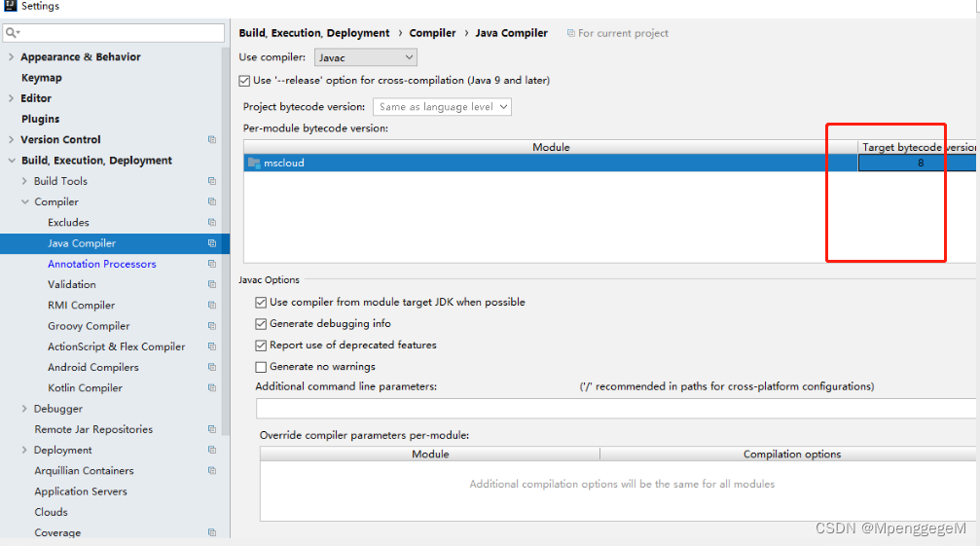Viewport: 980px width, 546px height.
Task: Toggle 'Use compiler from module target JDK' checkbox
Action: tap(261, 303)
